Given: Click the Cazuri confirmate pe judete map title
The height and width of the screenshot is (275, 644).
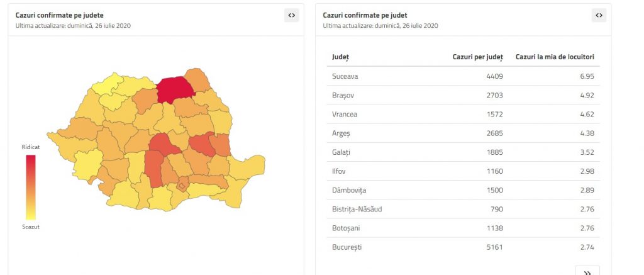Looking at the screenshot, I should click(59, 14).
